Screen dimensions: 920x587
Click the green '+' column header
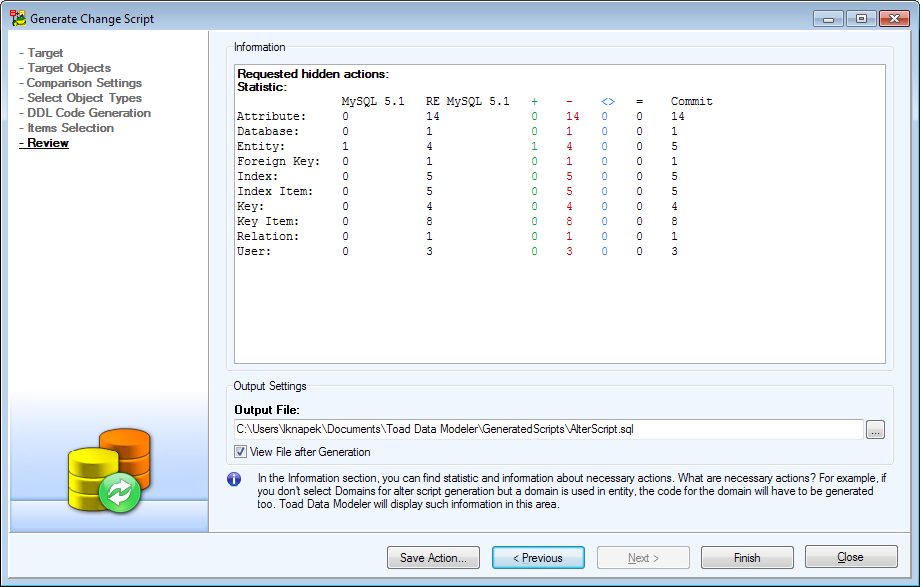[x=535, y=102]
